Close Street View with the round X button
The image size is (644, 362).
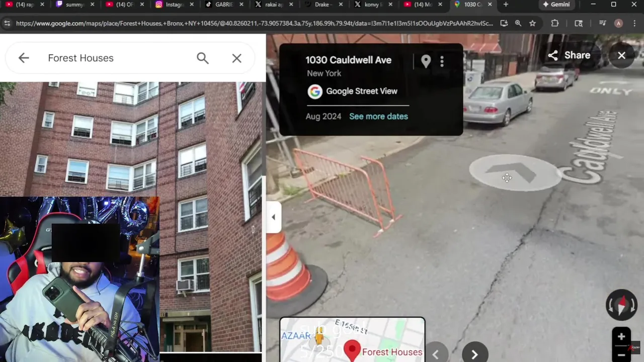[621, 55]
